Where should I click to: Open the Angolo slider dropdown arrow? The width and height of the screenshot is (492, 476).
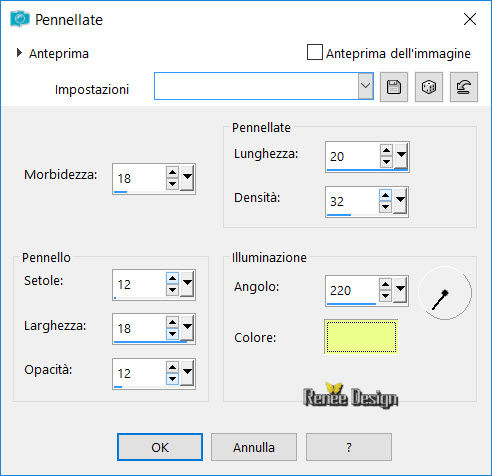(400, 289)
